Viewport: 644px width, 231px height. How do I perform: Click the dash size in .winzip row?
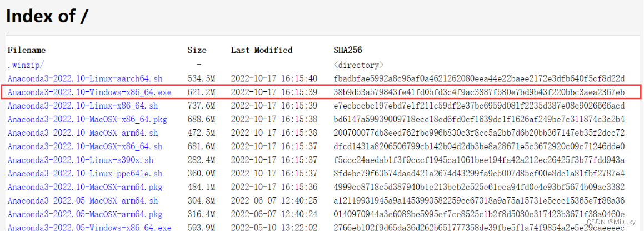(x=199, y=65)
